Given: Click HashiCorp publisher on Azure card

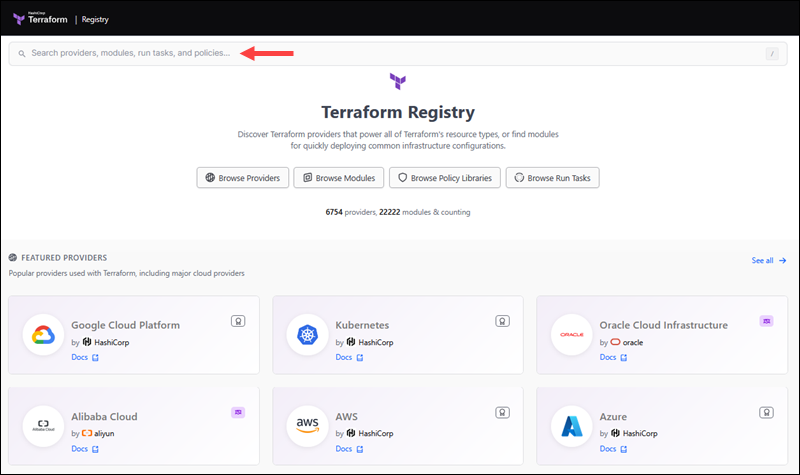Looking at the screenshot, I should coord(640,433).
